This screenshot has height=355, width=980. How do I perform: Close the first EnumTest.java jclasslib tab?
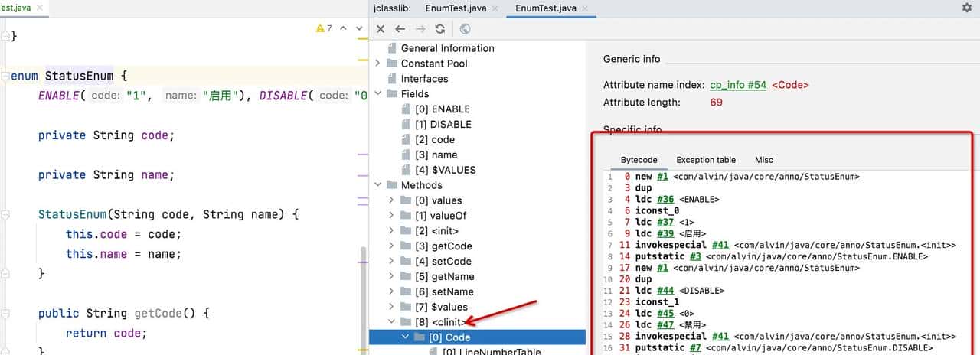(494, 8)
